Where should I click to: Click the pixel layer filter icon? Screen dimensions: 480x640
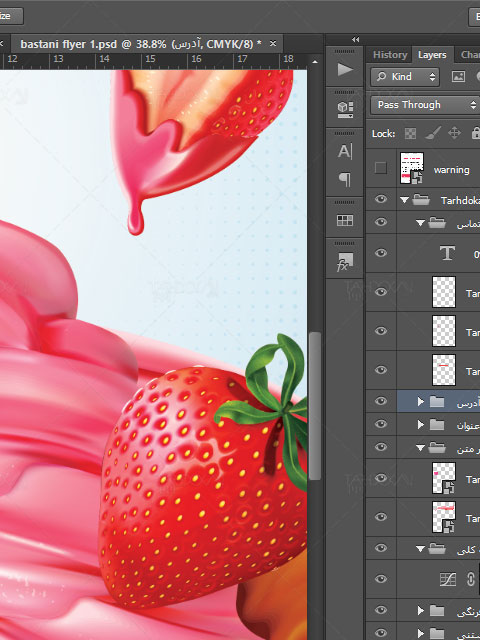click(458, 76)
